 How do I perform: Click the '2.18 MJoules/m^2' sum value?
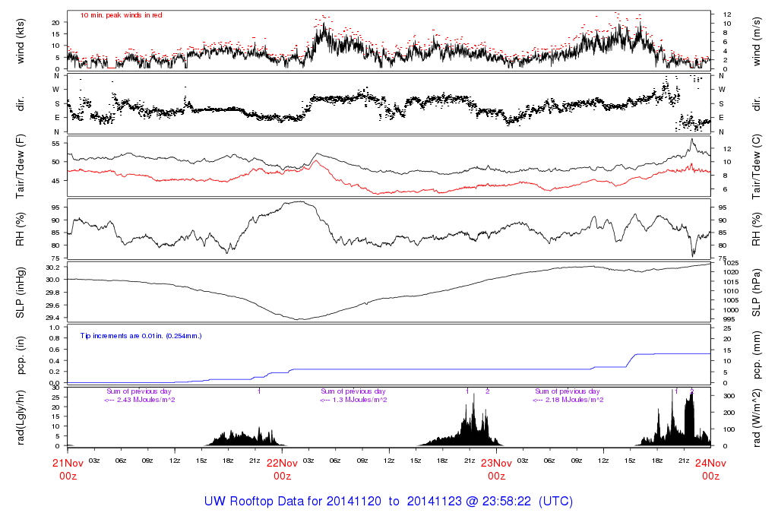[574, 400]
